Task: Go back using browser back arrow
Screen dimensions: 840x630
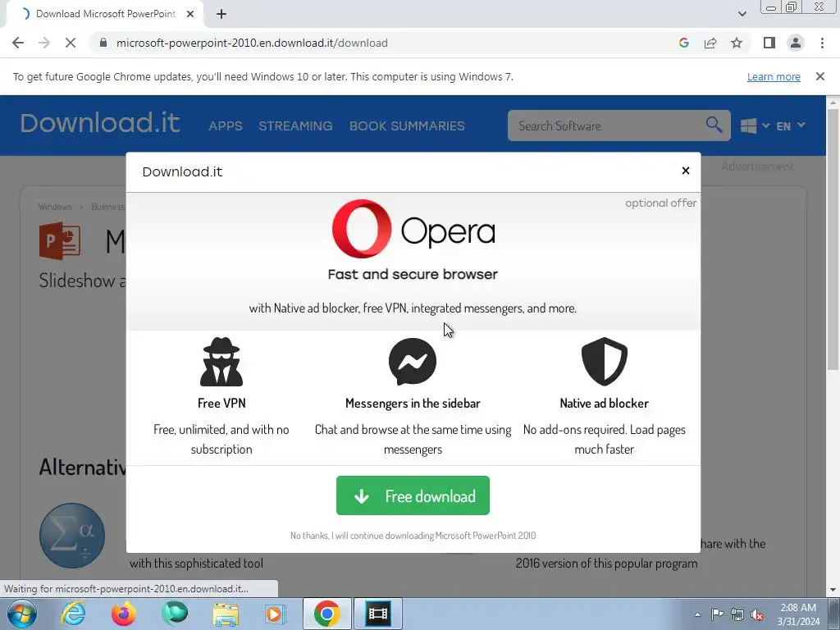Action: (18, 43)
